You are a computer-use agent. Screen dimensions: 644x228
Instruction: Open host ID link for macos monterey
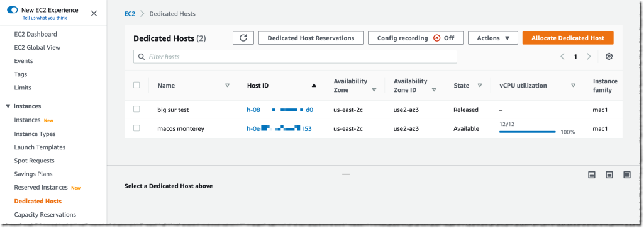[279, 129]
